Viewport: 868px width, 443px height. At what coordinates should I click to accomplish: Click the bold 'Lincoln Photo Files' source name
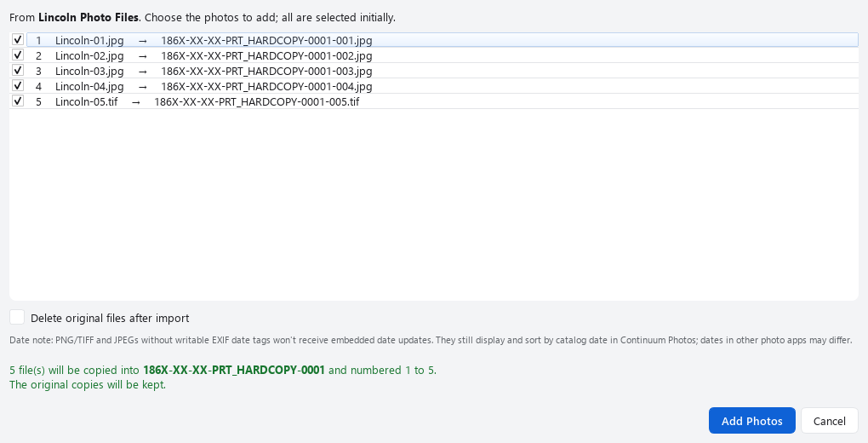click(x=88, y=17)
